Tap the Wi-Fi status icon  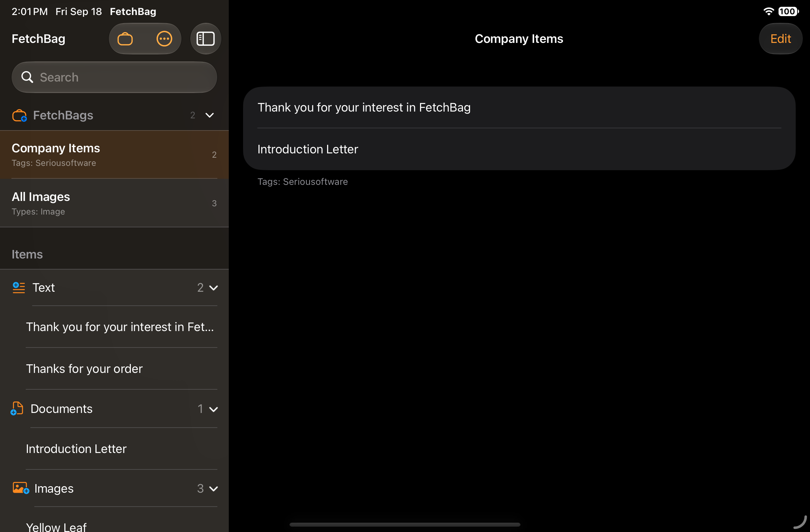[768, 11]
